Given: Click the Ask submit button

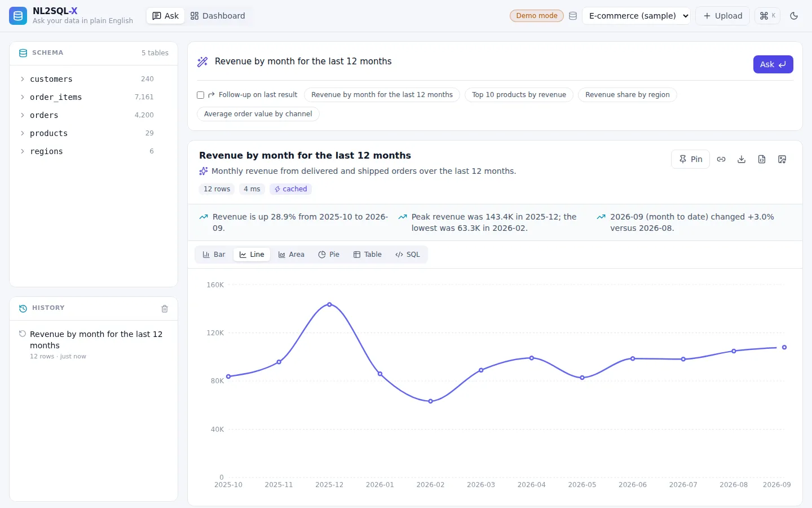Looking at the screenshot, I should pyautogui.click(x=773, y=64).
